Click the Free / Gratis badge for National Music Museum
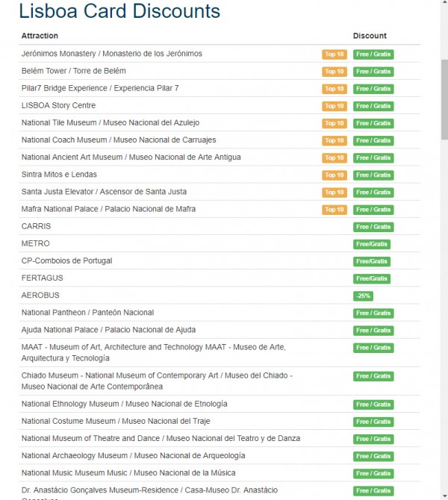 point(373,473)
